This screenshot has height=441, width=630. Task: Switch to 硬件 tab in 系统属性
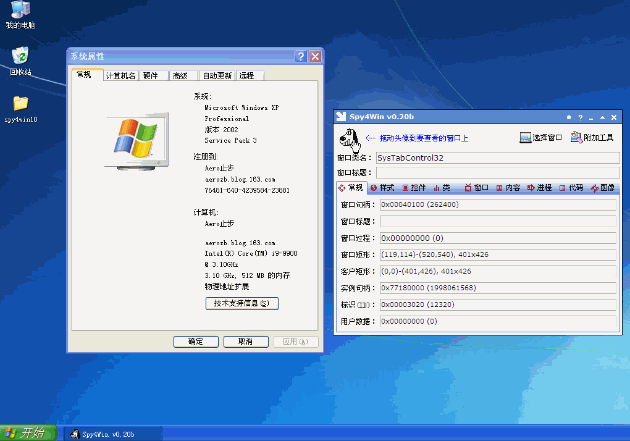[153, 76]
